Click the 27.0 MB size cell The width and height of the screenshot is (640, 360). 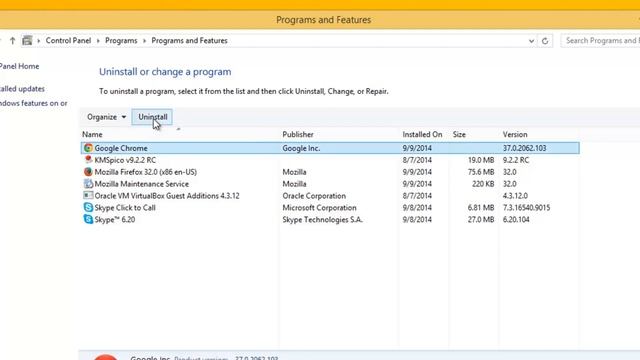(x=481, y=219)
